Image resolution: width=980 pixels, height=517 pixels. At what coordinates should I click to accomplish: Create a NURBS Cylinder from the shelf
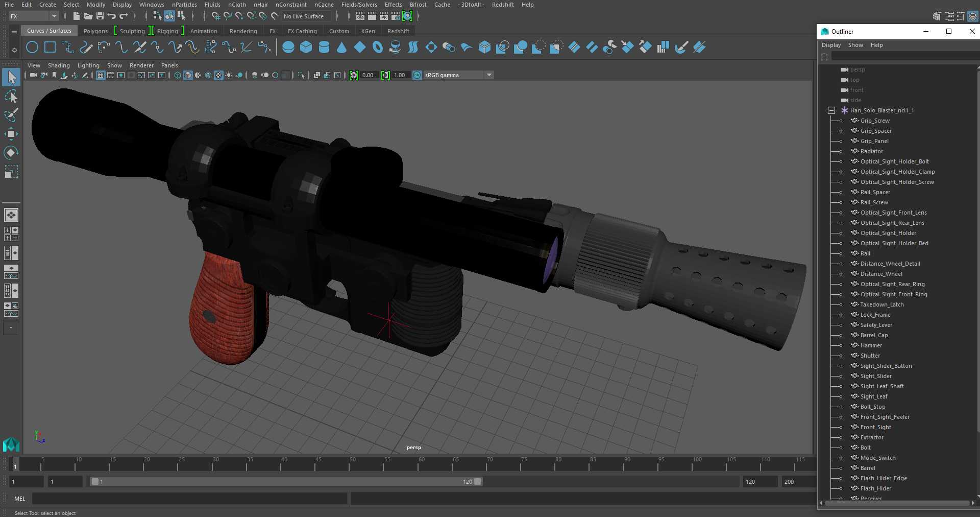(x=324, y=48)
